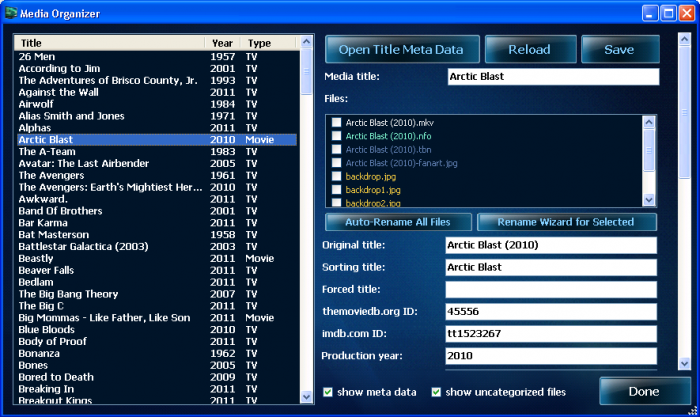Viewport: 700px width, 417px height.
Task: Select Battlestar Galactica (2003) row
Action: pos(157,246)
